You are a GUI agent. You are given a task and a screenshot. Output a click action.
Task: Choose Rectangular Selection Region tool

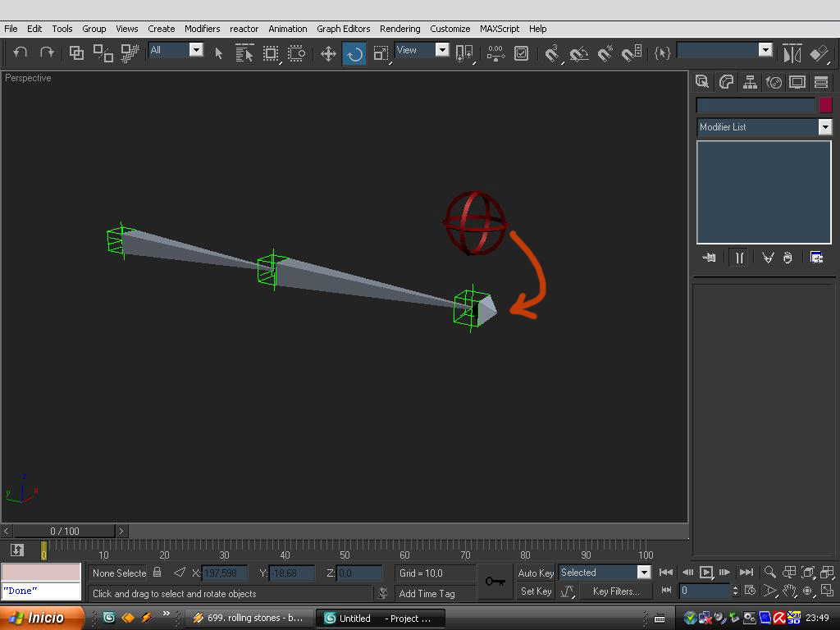click(271, 53)
